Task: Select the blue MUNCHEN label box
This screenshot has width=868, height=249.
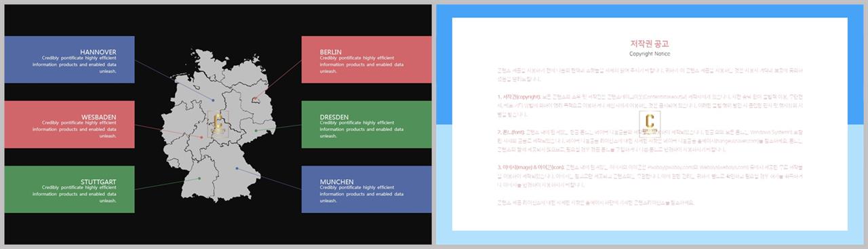Action: (x=367, y=189)
